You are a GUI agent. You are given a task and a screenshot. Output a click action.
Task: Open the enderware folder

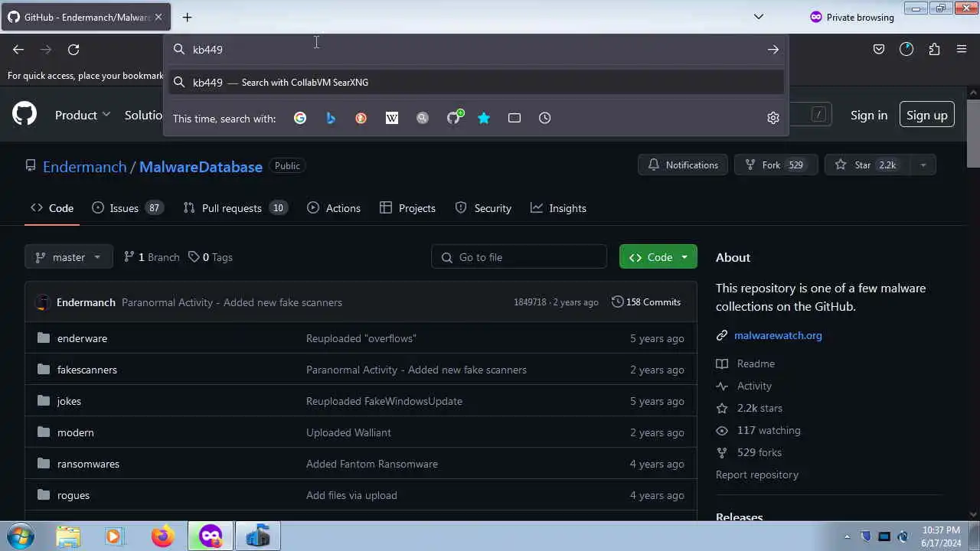pyautogui.click(x=82, y=338)
